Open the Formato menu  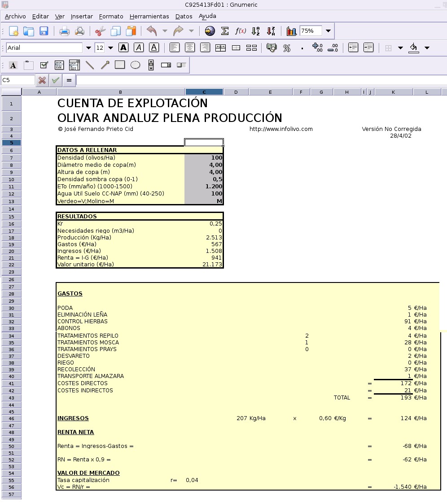pyautogui.click(x=111, y=16)
